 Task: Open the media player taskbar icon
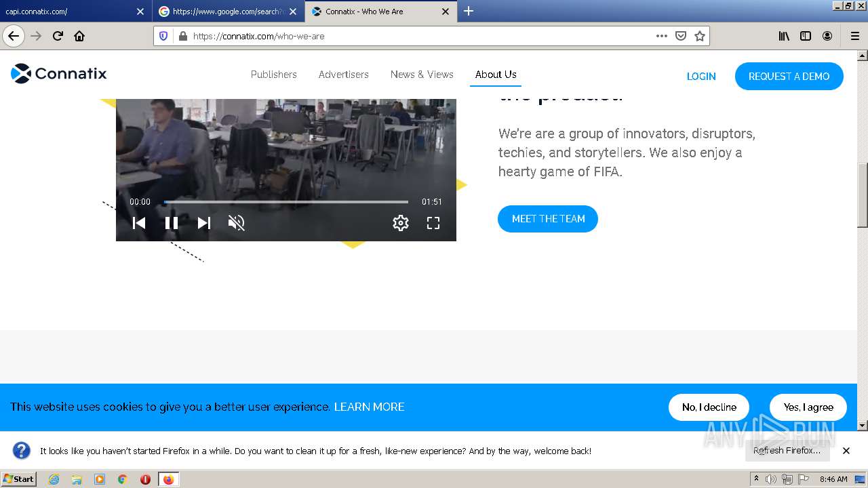pyautogui.click(x=100, y=479)
